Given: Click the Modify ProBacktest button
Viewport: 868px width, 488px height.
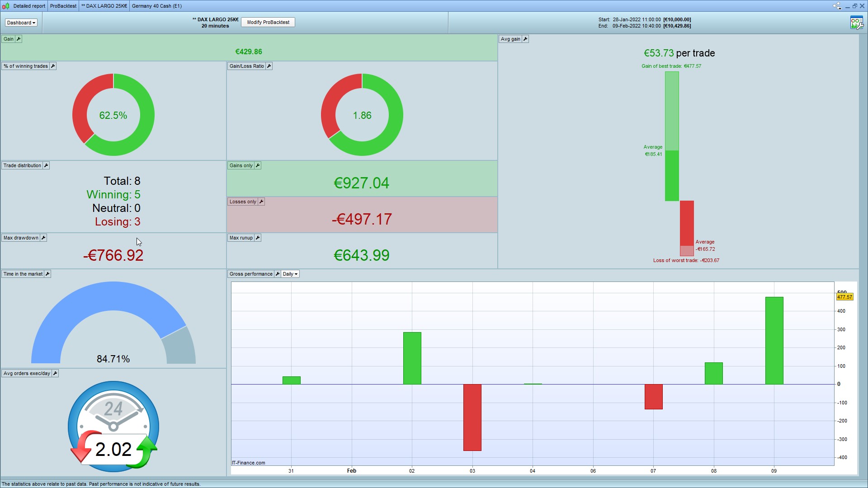Looking at the screenshot, I should pos(268,22).
